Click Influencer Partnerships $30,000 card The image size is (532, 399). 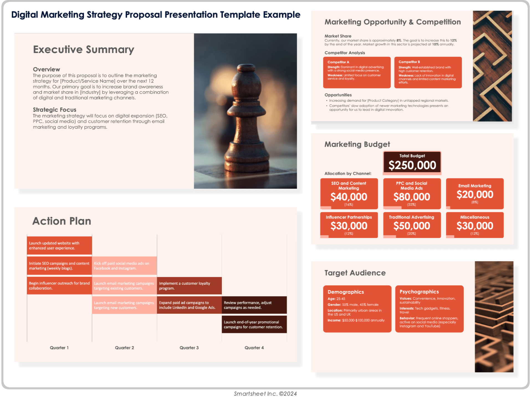click(349, 225)
